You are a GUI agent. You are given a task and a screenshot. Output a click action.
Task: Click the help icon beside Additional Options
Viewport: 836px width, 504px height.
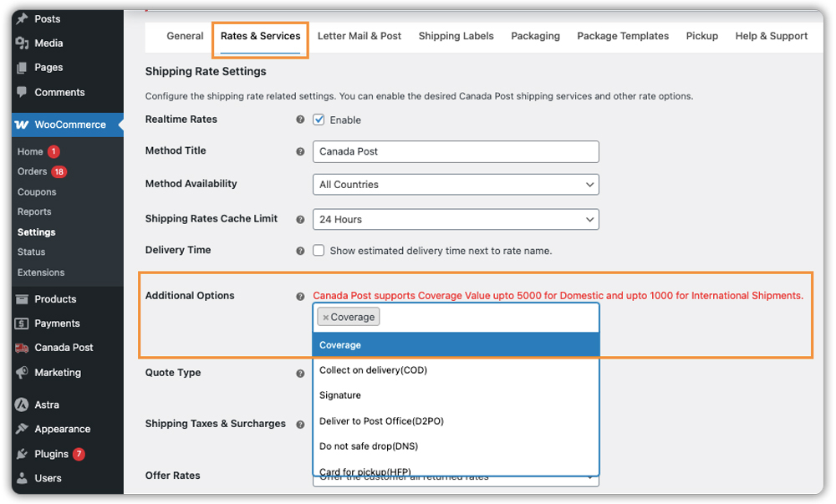coord(300,296)
